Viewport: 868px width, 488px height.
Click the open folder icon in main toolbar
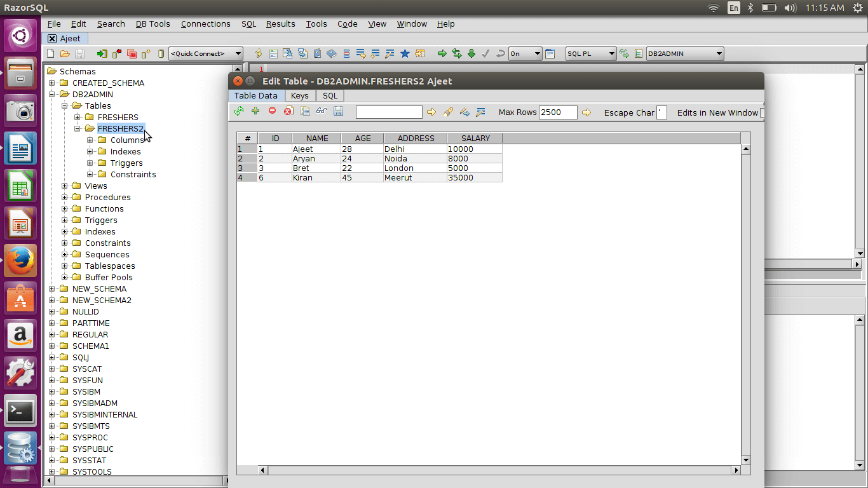65,54
